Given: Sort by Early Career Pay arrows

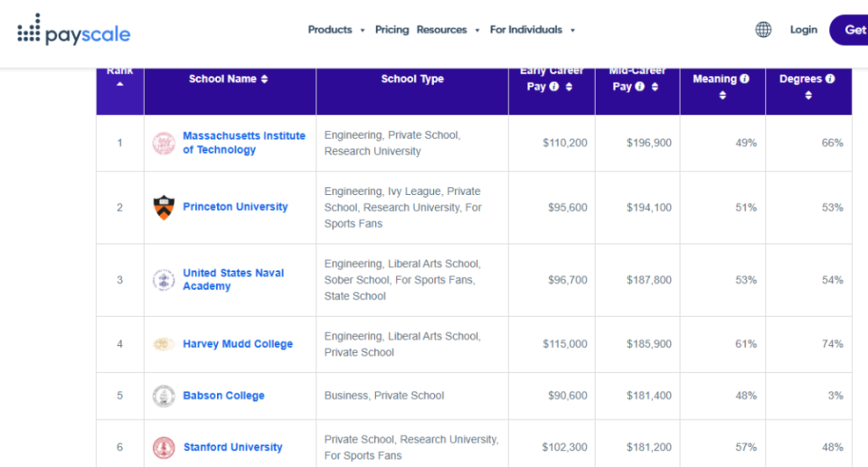Looking at the screenshot, I should tap(569, 87).
